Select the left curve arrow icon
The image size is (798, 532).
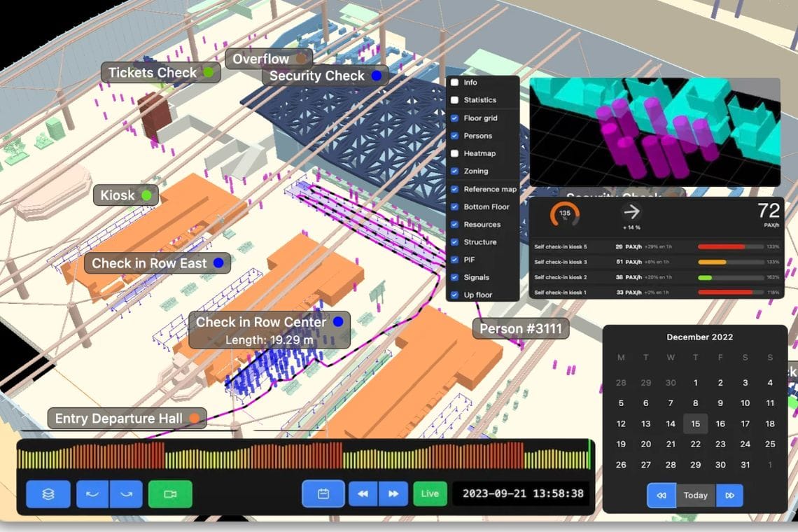[x=93, y=493]
